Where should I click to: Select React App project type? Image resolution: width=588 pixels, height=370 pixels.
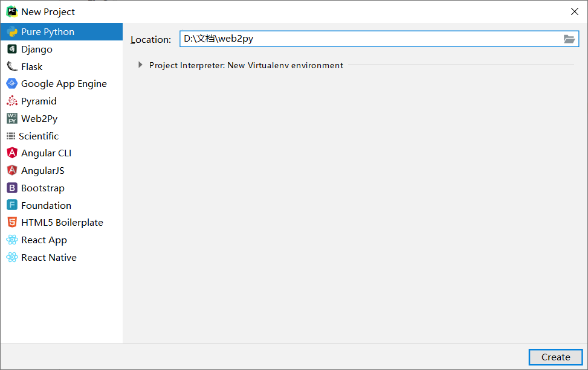coord(44,240)
